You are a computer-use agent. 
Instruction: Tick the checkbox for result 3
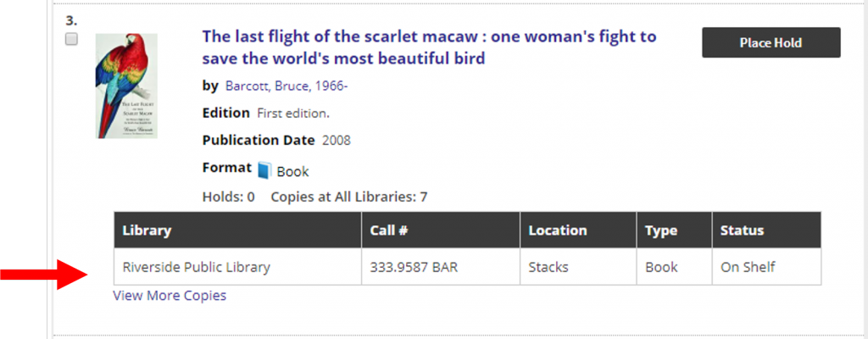(x=71, y=39)
